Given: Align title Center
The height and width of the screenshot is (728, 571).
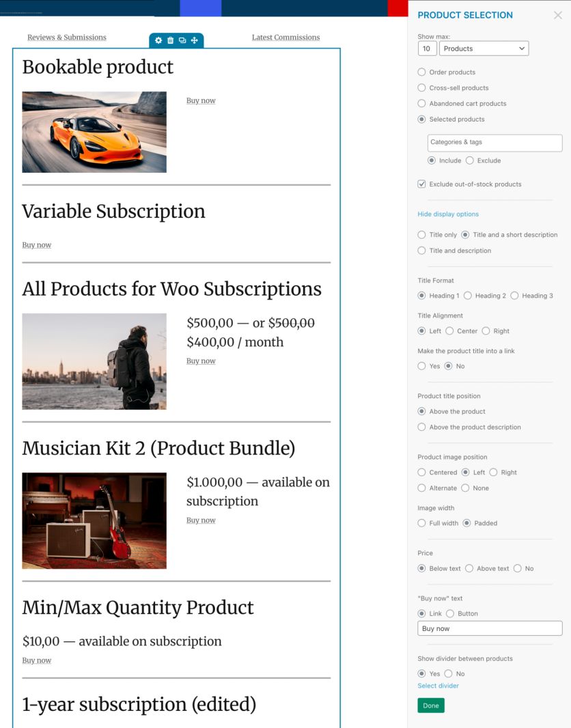Looking at the screenshot, I should coord(449,331).
